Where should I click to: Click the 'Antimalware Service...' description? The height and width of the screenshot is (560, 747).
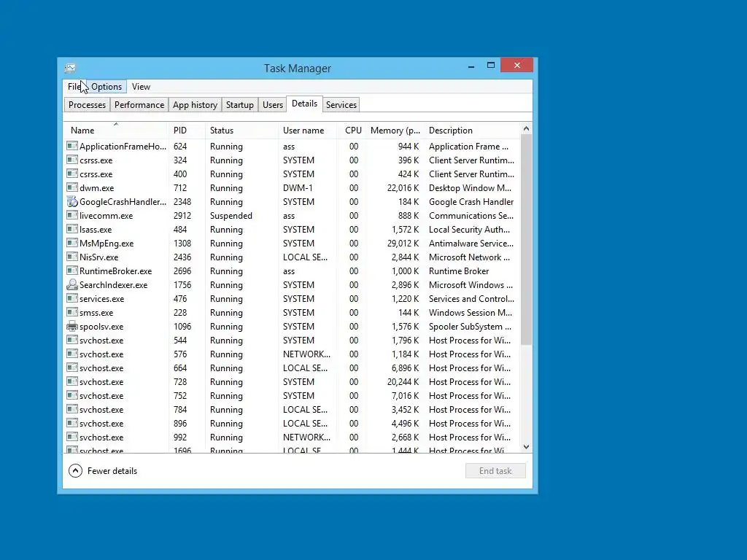click(x=471, y=244)
